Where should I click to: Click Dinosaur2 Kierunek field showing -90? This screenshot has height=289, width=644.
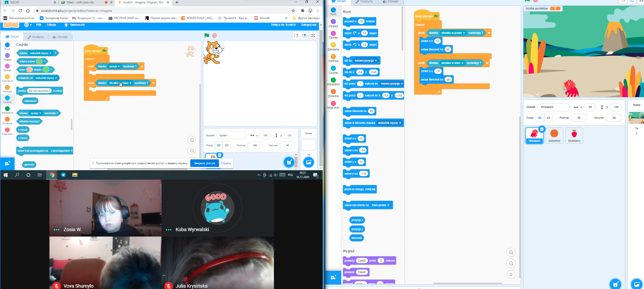coord(614,118)
